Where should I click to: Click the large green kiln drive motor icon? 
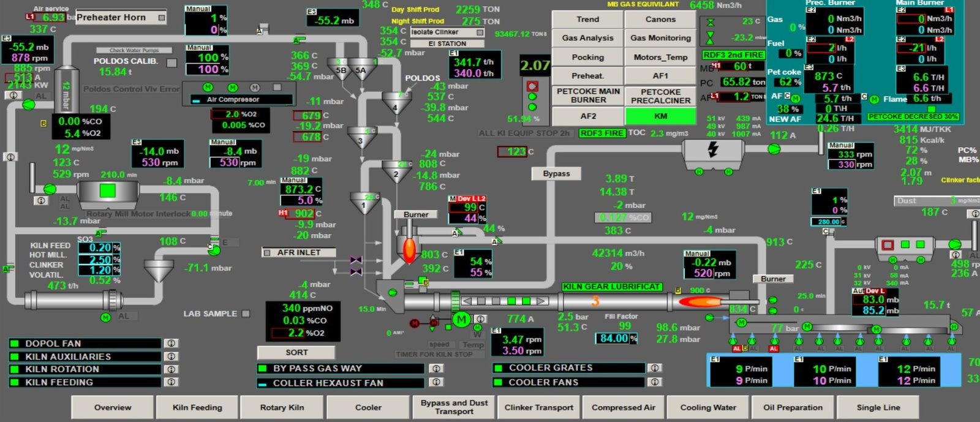461,319
